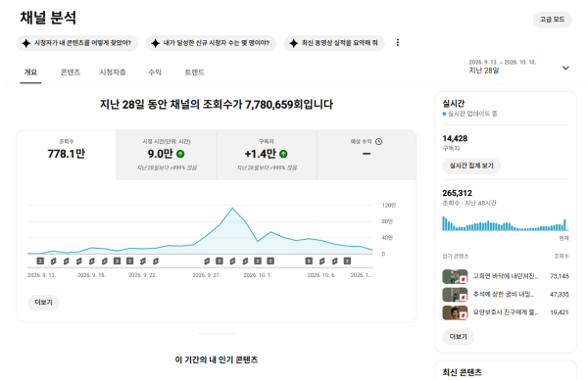Ask 시청자가 내 콘텐츠를 어떻게 찾았어? suggestion chip
Viewport: 588px width, 380px height.
pos(77,43)
